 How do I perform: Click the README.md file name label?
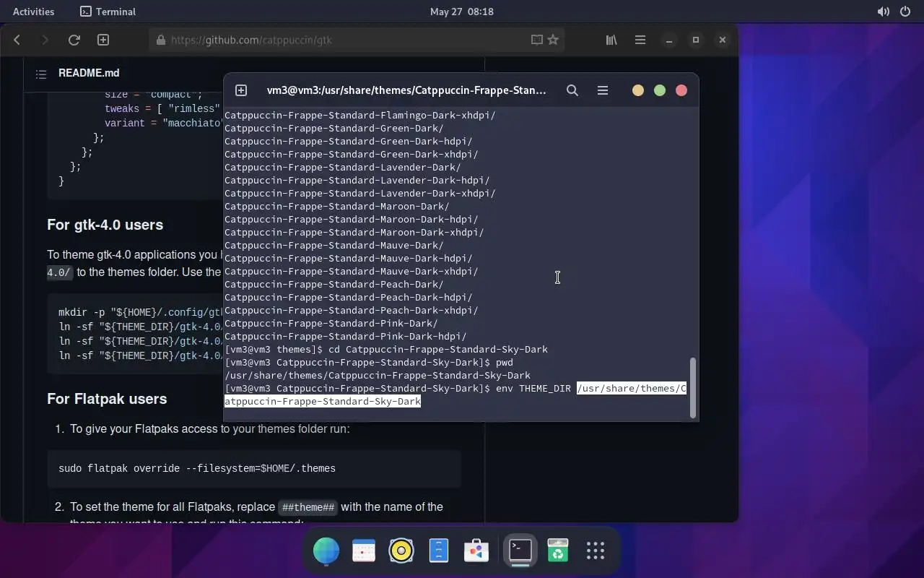[x=89, y=73]
